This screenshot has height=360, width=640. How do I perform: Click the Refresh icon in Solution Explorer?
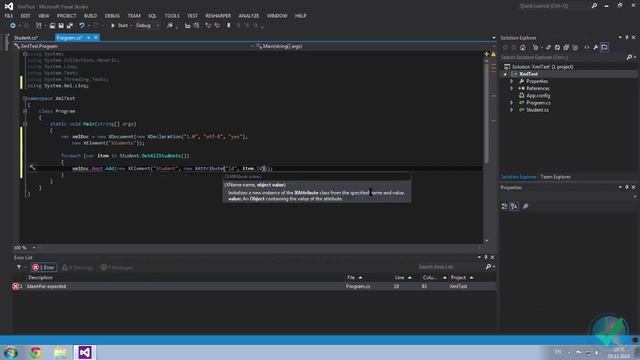point(557,47)
